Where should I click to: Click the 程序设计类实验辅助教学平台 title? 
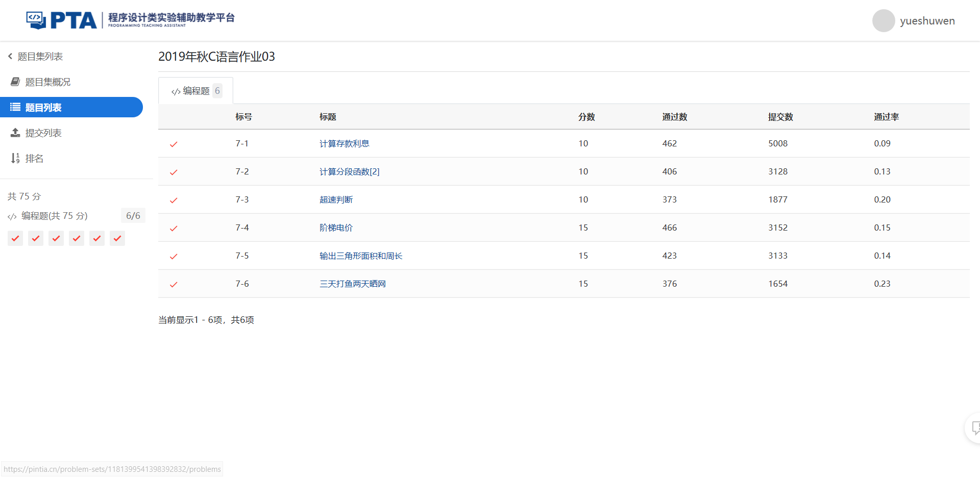171,18
